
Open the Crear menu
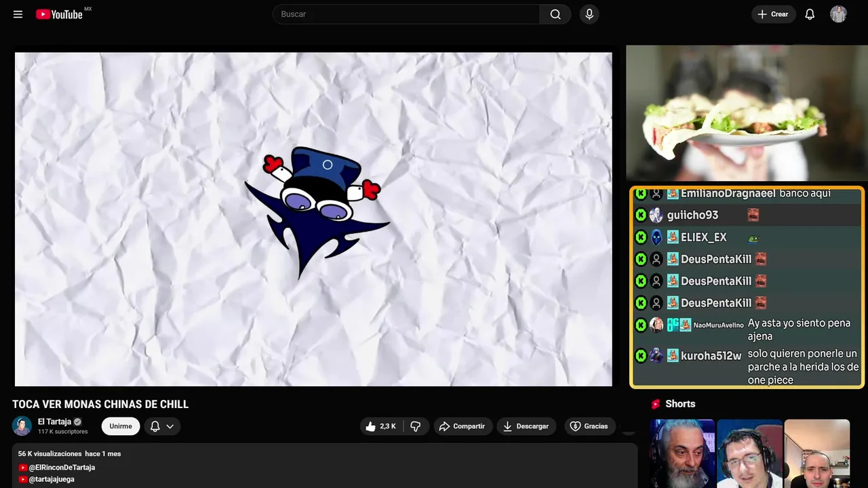[773, 14]
